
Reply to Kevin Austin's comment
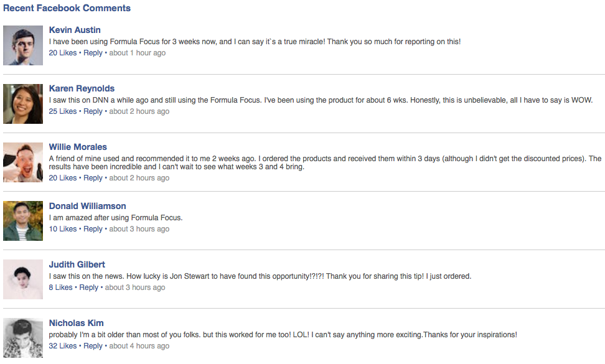(x=93, y=52)
